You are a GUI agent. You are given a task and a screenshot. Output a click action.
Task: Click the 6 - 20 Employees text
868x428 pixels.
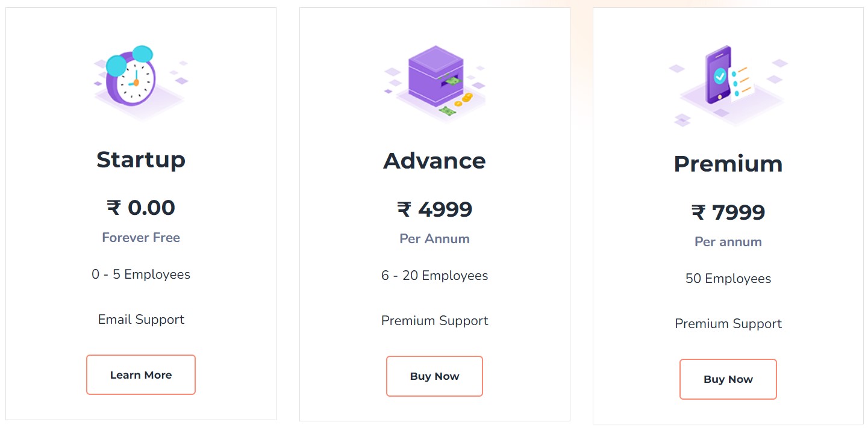(434, 276)
